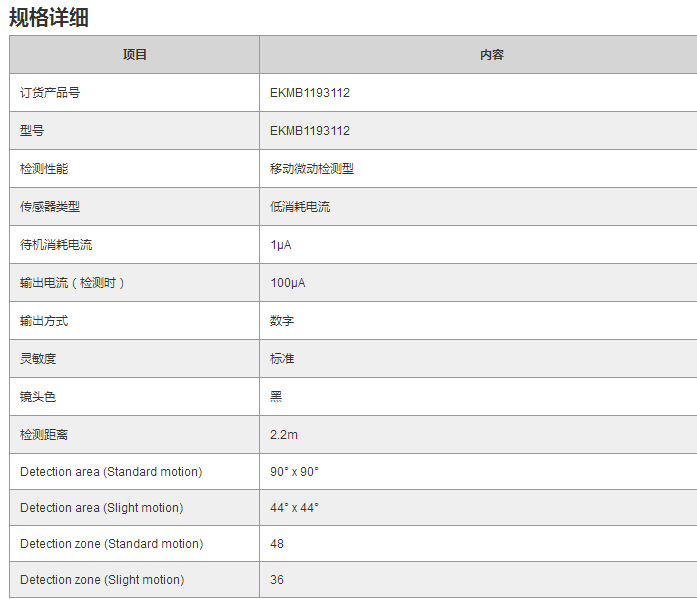Select the value 36 in last row
Image resolution: width=697 pixels, height=599 pixels.
[277, 580]
